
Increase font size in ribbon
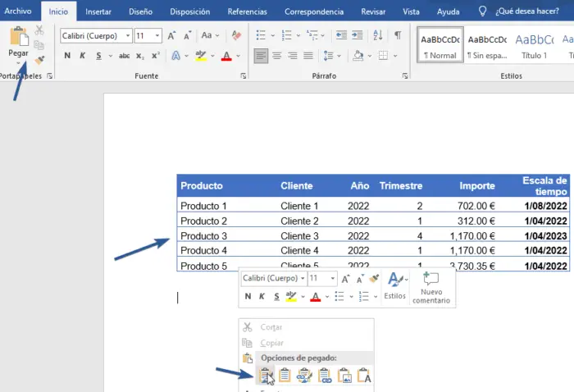tap(171, 36)
